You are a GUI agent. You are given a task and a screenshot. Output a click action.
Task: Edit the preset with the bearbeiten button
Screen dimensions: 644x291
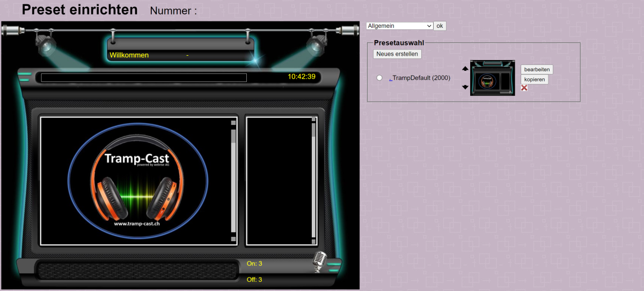pos(537,70)
